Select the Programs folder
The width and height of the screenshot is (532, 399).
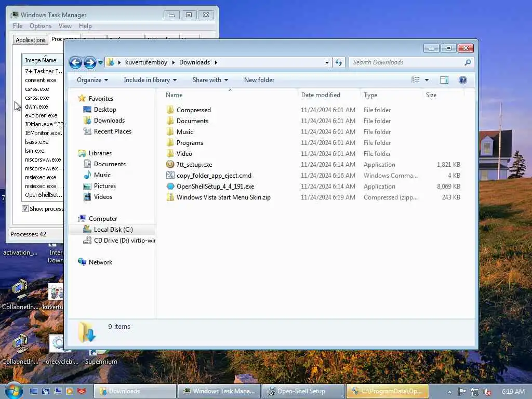[189, 143]
